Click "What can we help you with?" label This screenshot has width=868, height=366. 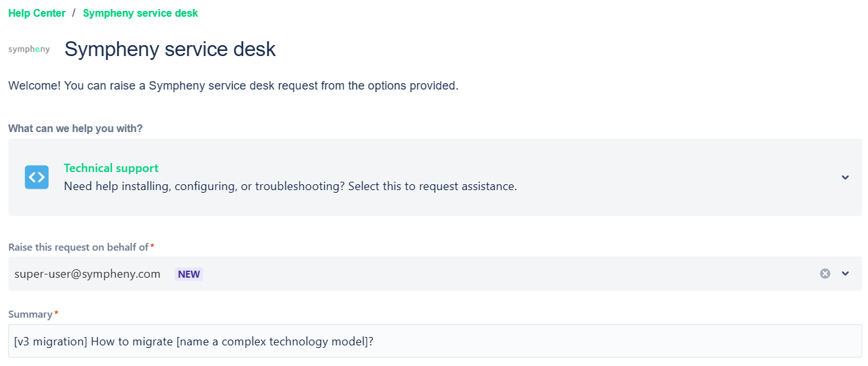coord(75,128)
